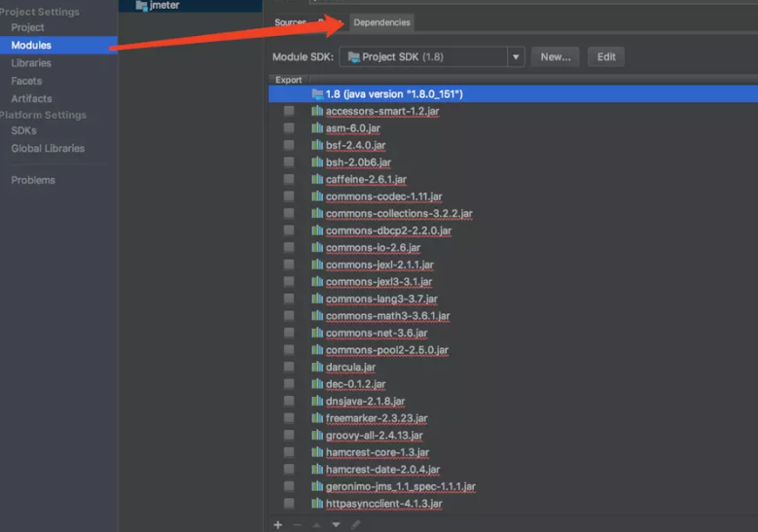The height and width of the screenshot is (532, 758).
Task: Click the add dependency plus icon
Action: coord(278,525)
